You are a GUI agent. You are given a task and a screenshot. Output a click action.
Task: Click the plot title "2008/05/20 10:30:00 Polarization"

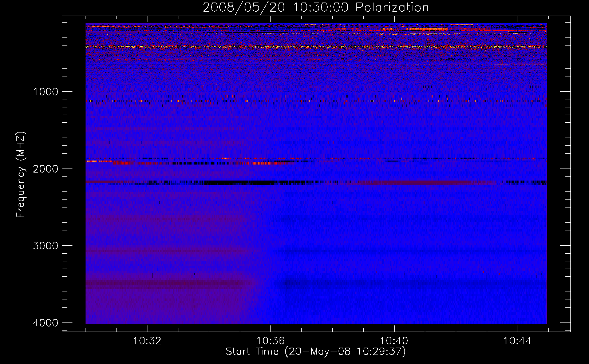point(316,8)
